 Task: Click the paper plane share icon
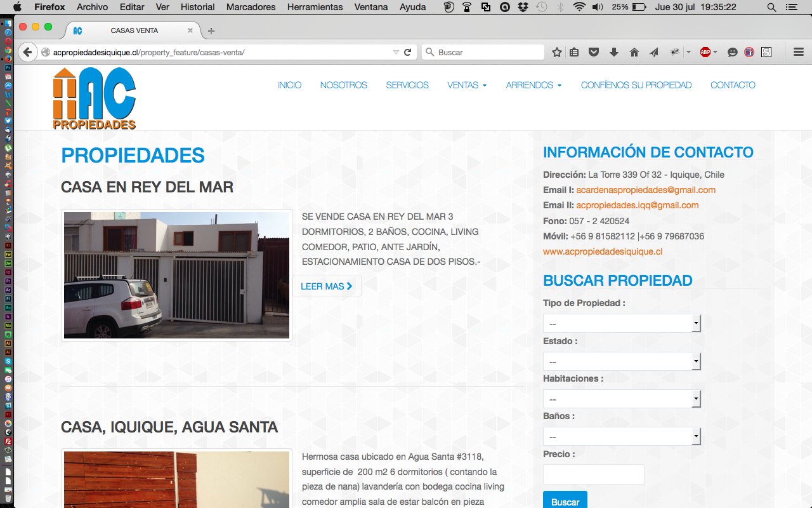coord(654,52)
